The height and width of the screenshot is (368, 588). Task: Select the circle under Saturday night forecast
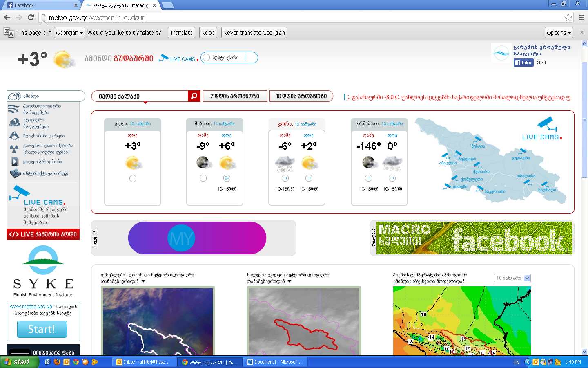pos(203,178)
